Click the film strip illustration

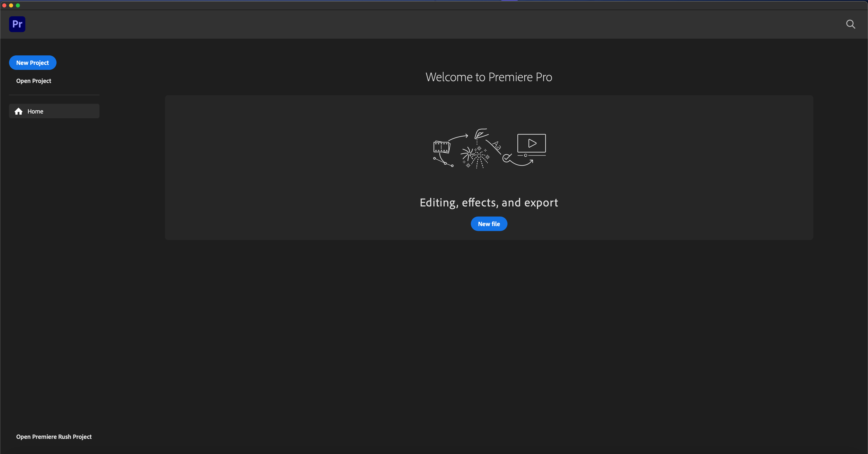coord(441,147)
